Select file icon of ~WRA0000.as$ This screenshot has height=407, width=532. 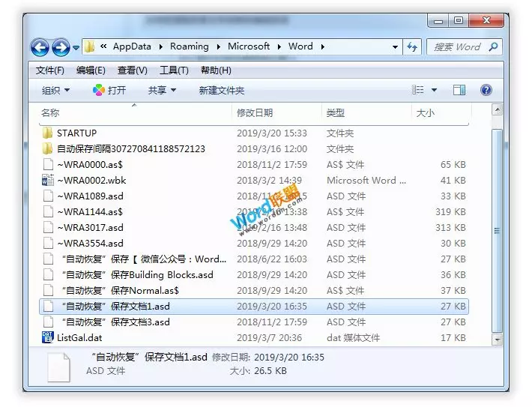[48, 165]
